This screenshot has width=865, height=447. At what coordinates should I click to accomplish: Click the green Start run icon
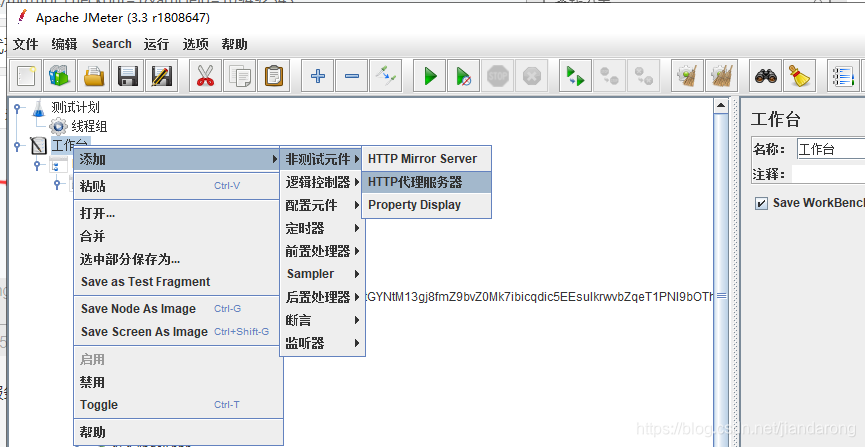click(x=430, y=76)
